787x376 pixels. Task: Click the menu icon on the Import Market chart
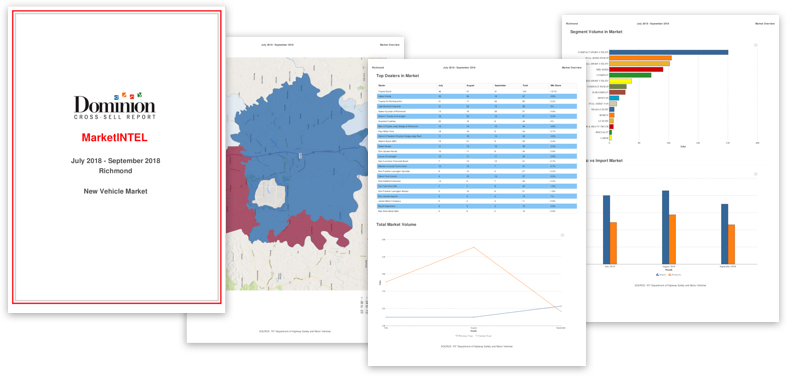(755, 174)
